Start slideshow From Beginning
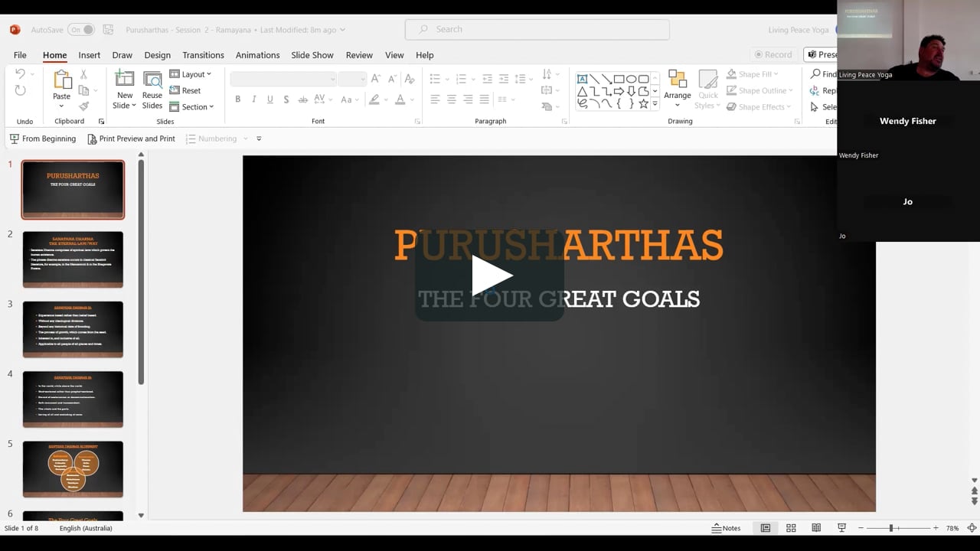The height and width of the screenshot is (551, 980). tap(43, 139)
